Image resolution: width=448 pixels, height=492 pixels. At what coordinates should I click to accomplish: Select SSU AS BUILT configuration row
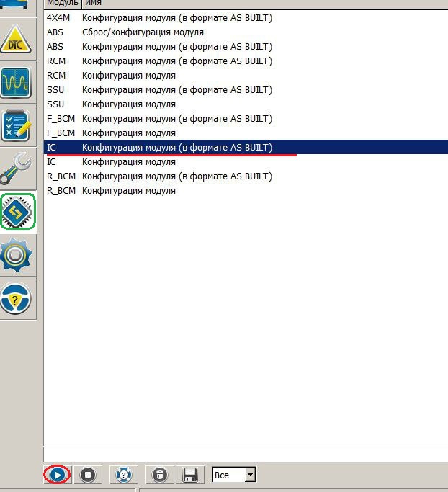pos(246,90)
